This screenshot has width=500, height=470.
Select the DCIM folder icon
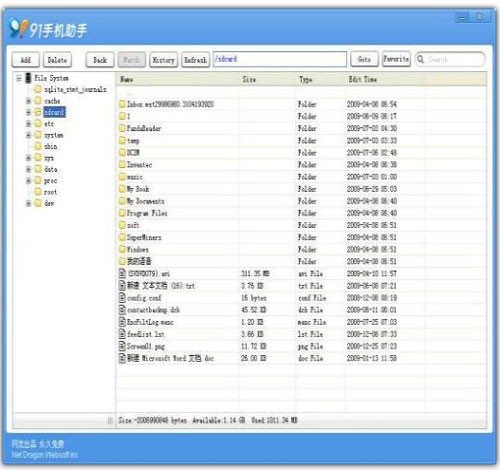click(122, 152)
